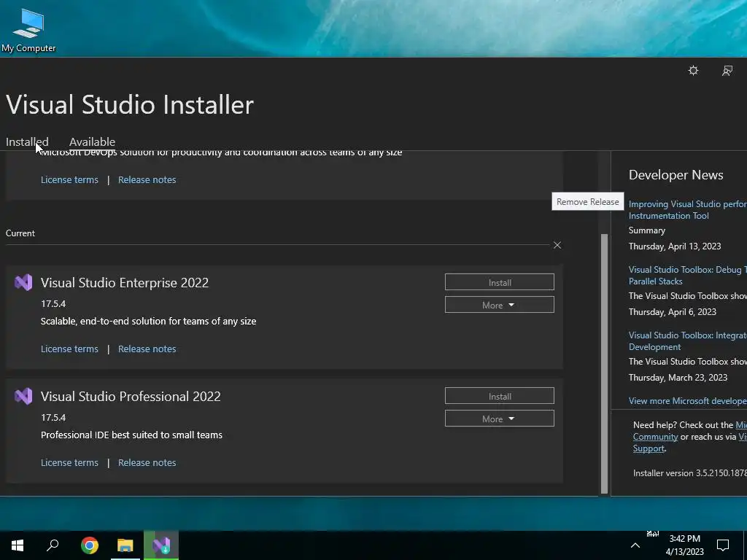Expand More dropdown for Enterprise 2022
The image size is (747, 560).
pyautogui.click(x=499, y=305)
